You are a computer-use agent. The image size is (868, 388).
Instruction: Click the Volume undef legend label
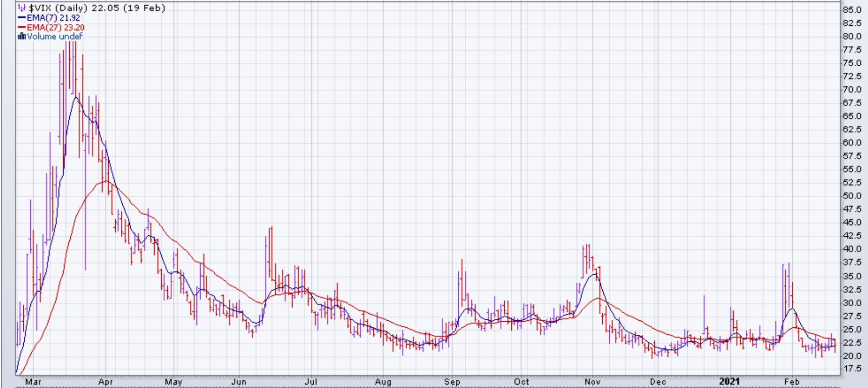(x=54, y=36)
